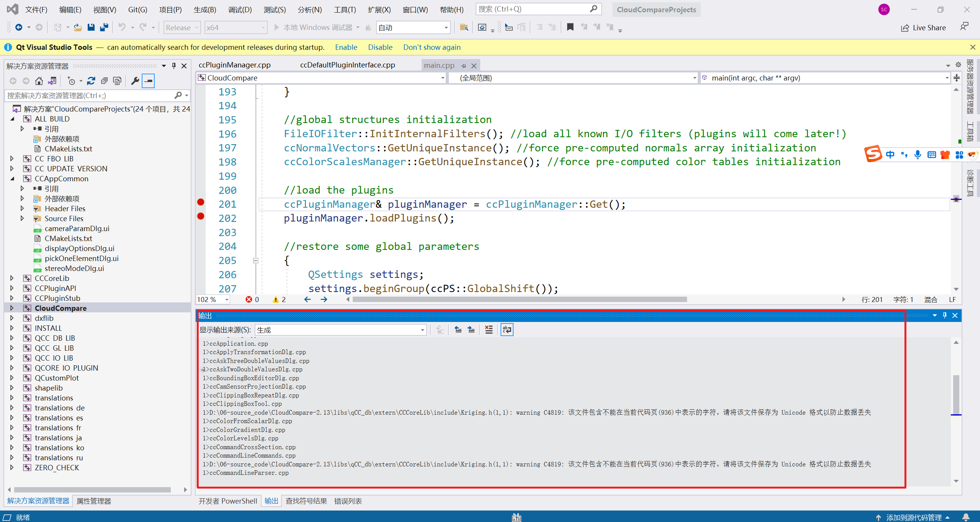The width and height of the screenshot is (980, 522).
Task: Click Enable link in Qt notification bar
Action: click(346, 47)
